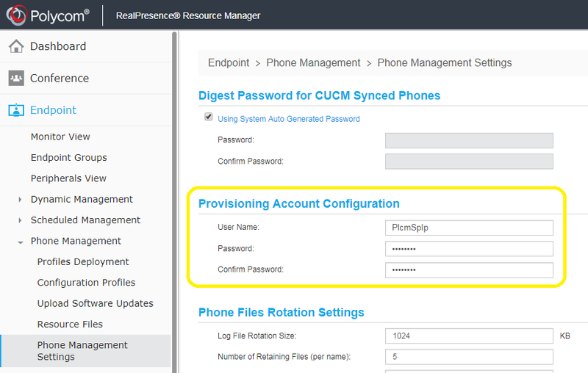Select Dynamic Management in sidebar
This screenshot has width=588, height=373.
(82, 200)
